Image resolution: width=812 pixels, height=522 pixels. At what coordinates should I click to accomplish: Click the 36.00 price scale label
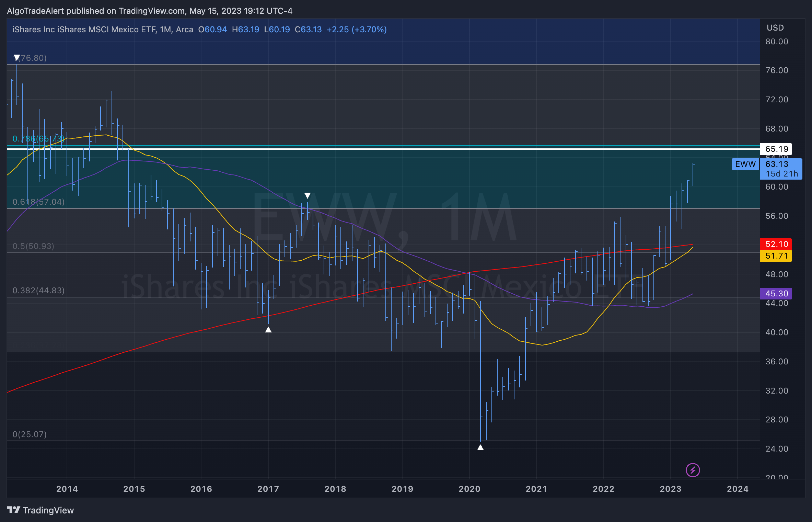(777, 362)
